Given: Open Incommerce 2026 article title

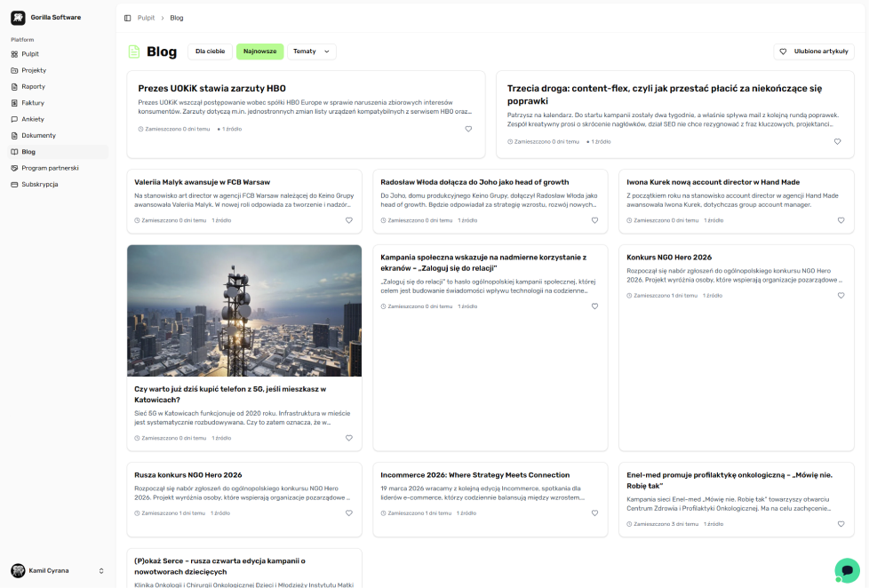Looking at the screenshot, I should (x=474, y=475).
